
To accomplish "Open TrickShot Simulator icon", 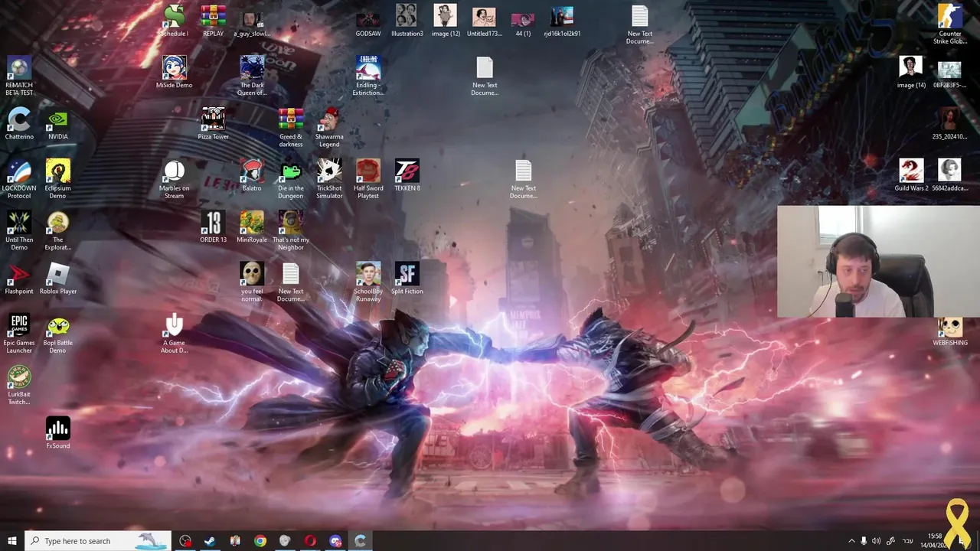I will pyautogui.click(x=329, y=178).
